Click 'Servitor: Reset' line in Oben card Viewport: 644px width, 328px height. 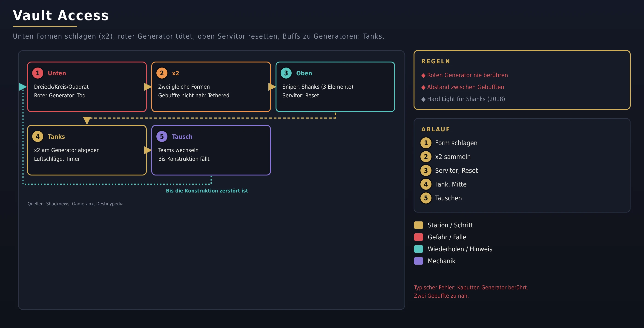click(x=301, y=96)
